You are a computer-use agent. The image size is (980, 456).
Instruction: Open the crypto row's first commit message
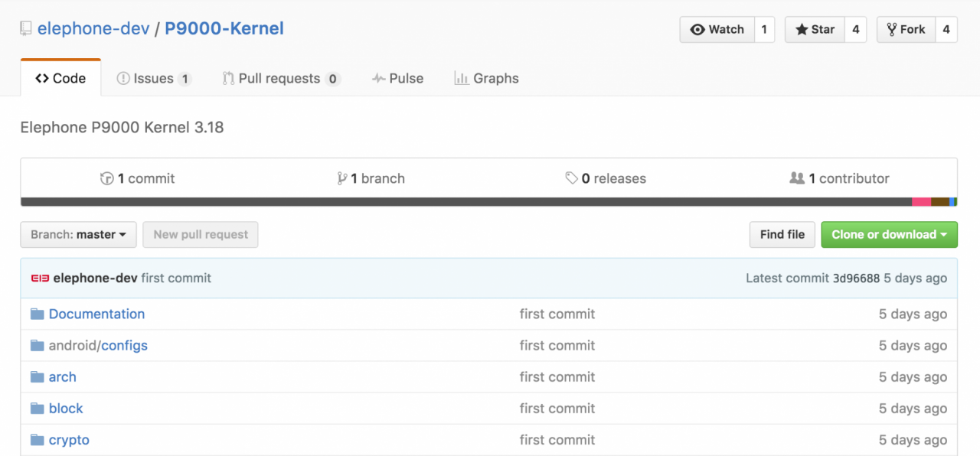pyautogui.click(x=557, y=440)
